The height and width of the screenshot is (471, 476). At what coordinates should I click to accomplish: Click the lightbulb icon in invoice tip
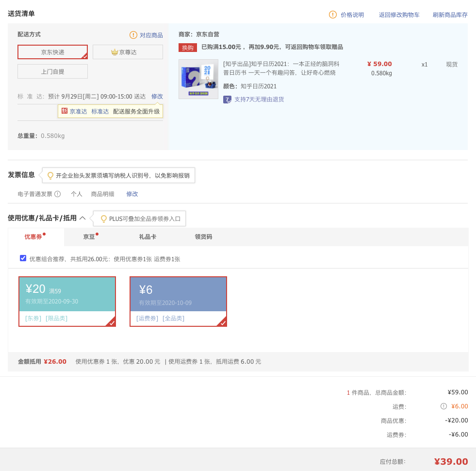point(50,176)
